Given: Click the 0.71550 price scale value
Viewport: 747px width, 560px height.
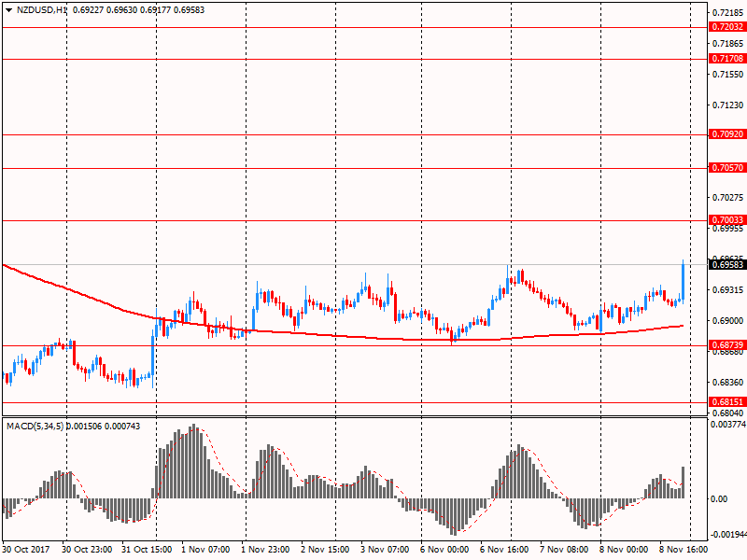Looking at the screenshot, I should tap(728, 75).
